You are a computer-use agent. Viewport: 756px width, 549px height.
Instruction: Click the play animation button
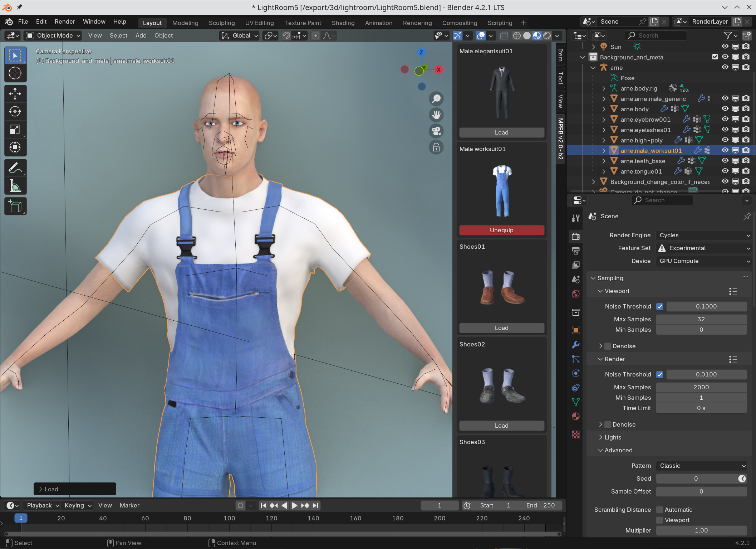click(x=294, y=505)
